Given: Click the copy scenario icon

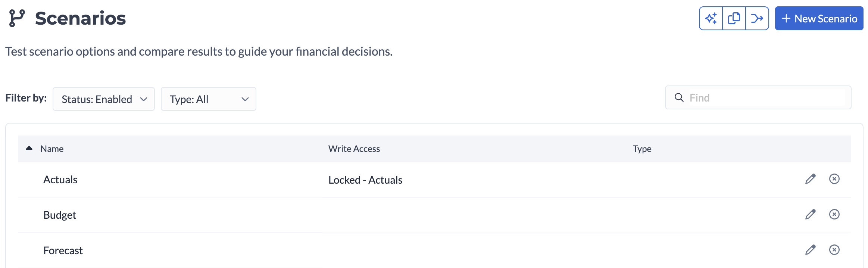Looking at the screenshot, I should 734,18.
